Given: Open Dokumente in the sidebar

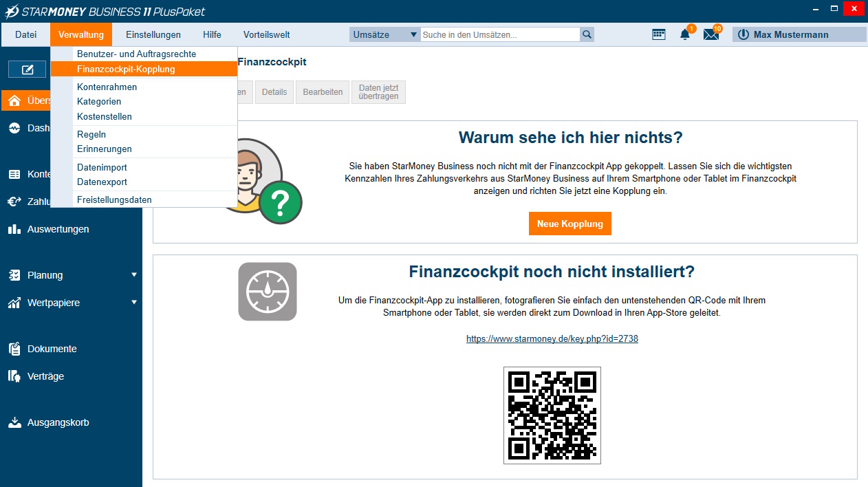Looking at the screenshot, I should 52,349.
